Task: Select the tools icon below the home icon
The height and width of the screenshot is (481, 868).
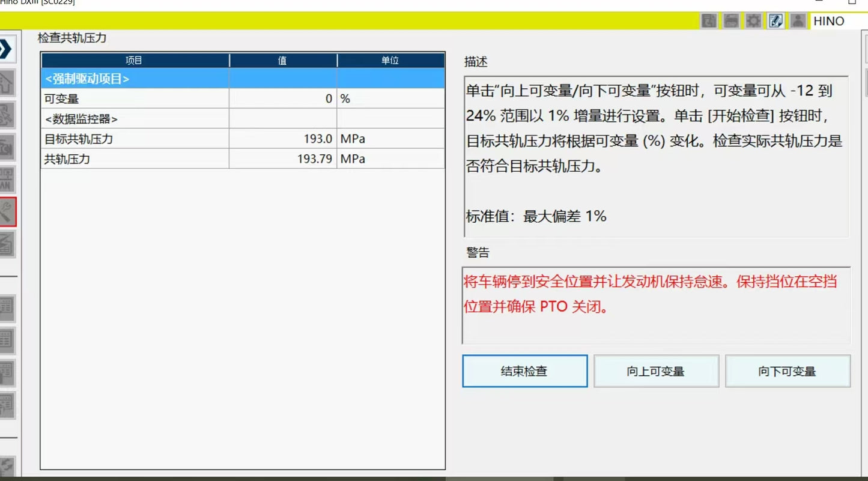Action: [6, 115]
